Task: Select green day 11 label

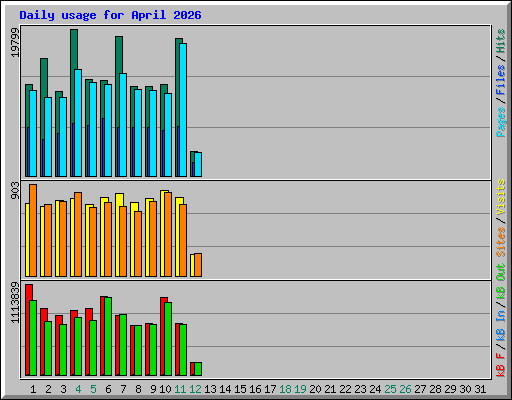Action: [x=180, y=389]
